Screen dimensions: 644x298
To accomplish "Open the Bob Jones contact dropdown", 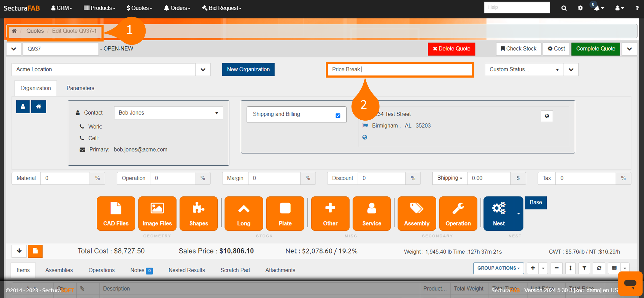I will tap(168, 113).
